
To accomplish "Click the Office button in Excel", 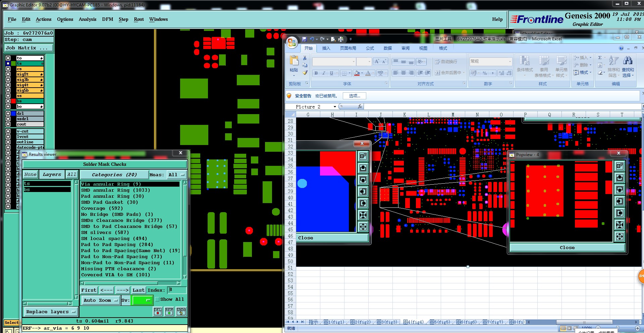I will (292, 42).
